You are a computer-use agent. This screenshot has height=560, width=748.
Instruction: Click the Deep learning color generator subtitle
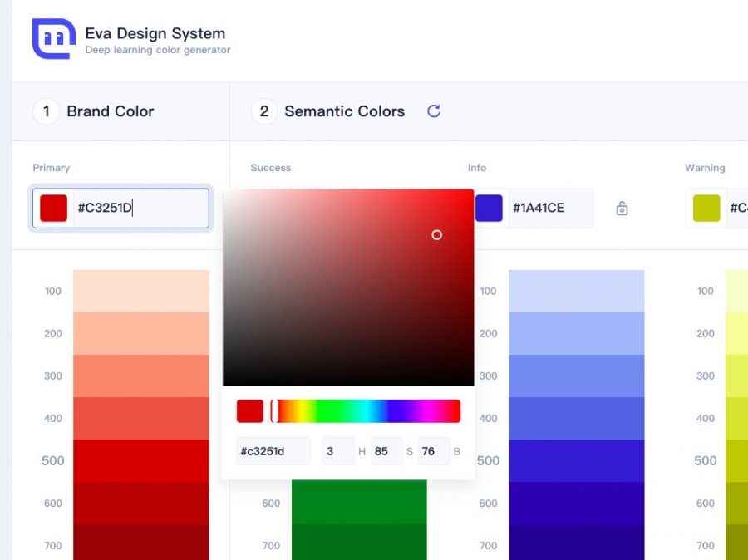coord(158,50)
